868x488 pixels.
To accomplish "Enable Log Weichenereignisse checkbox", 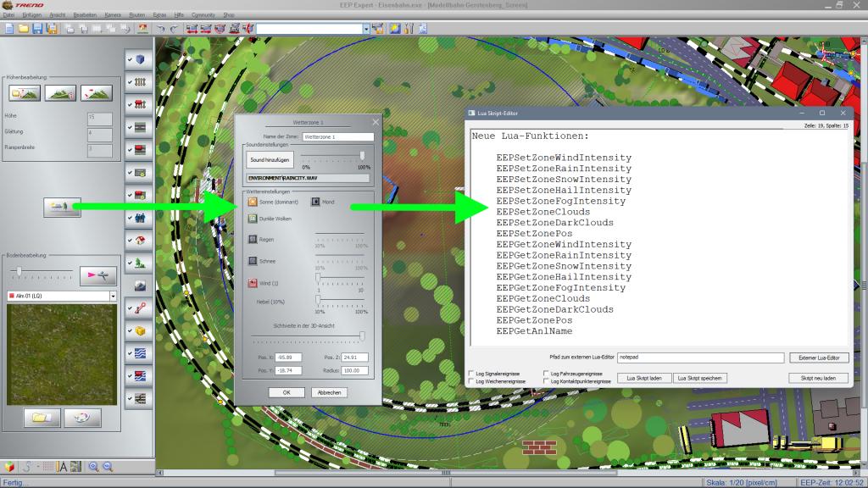I will click(471, 381).
